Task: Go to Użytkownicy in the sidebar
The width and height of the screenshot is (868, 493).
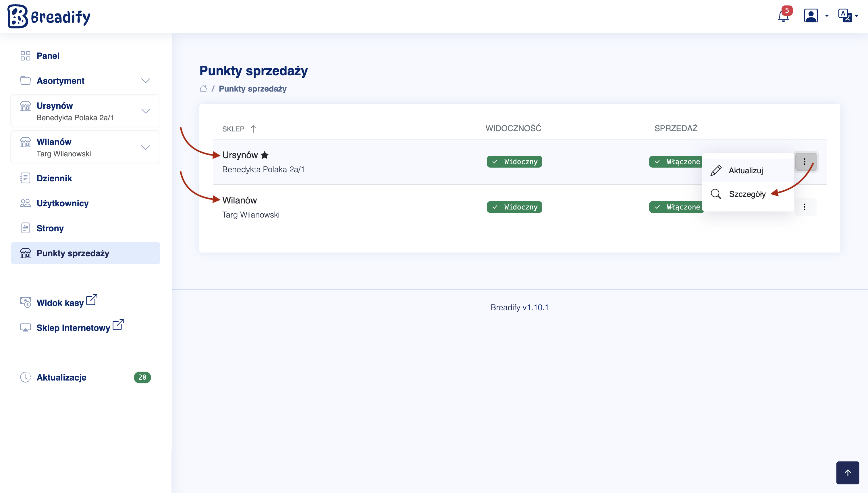Action: [x=62, y=203]
